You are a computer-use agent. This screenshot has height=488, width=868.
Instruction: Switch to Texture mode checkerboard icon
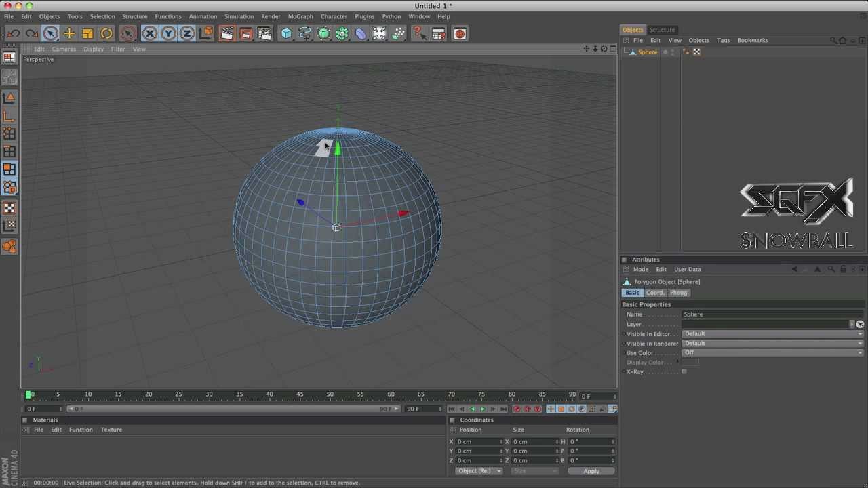pyautogui.click(x=9, y=208)
